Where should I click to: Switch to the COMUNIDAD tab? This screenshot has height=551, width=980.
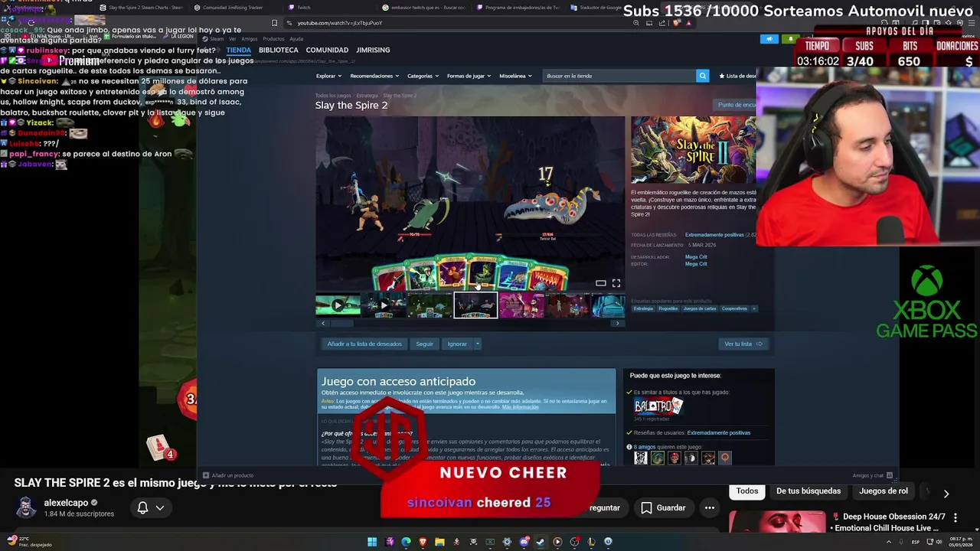327,50
